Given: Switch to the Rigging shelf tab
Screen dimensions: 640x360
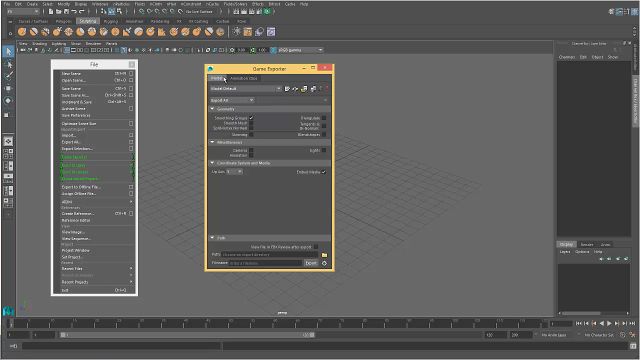Looking at the screenshot, I should coord(111,21).
